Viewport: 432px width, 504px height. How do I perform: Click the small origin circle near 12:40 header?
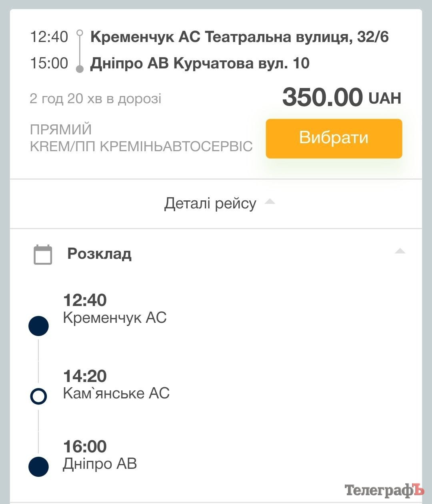point(80,33)
